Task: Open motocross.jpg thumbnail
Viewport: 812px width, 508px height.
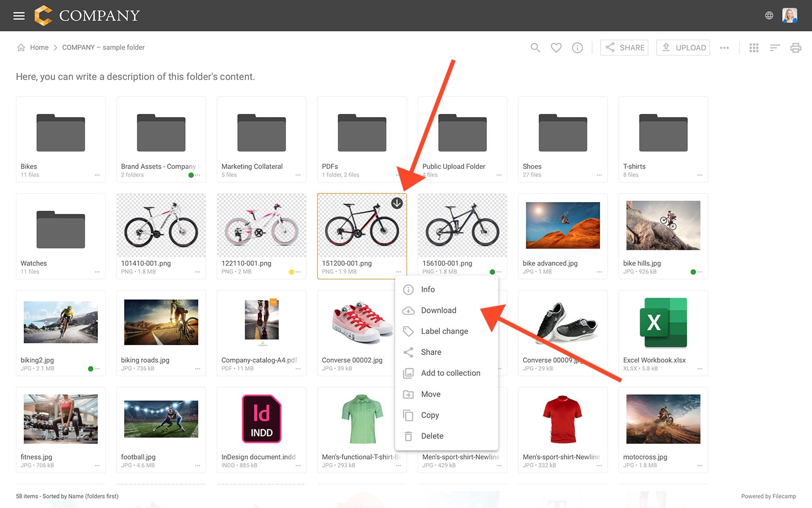Action: pyautogui.click(x=663, y=419)
